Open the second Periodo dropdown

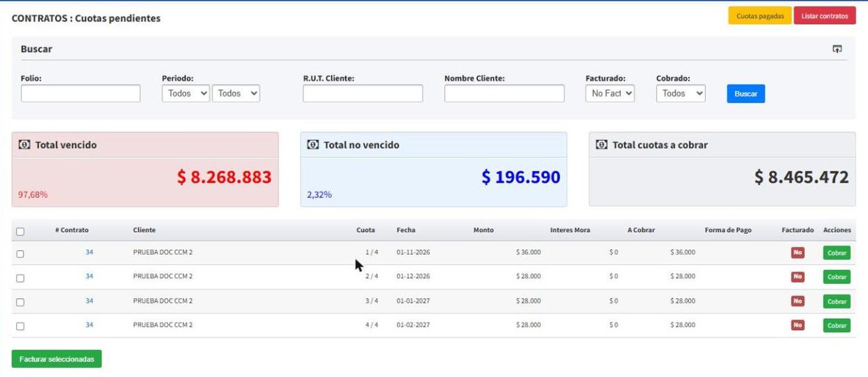[236, 93]
